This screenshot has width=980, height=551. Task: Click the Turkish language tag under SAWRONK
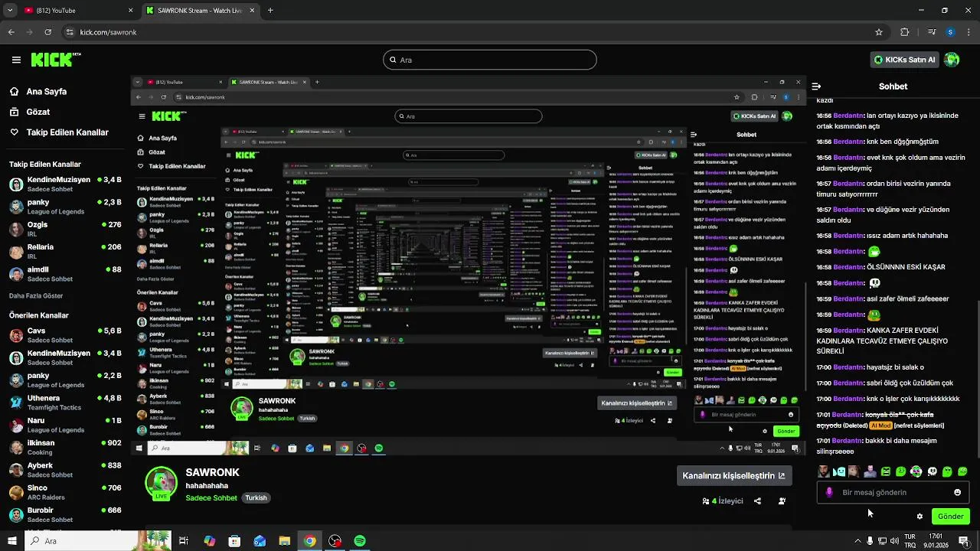(256, 497)
